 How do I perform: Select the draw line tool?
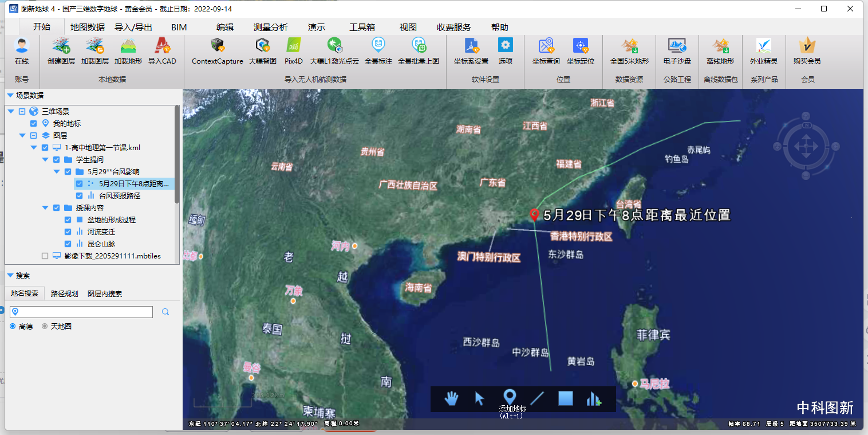537,398
